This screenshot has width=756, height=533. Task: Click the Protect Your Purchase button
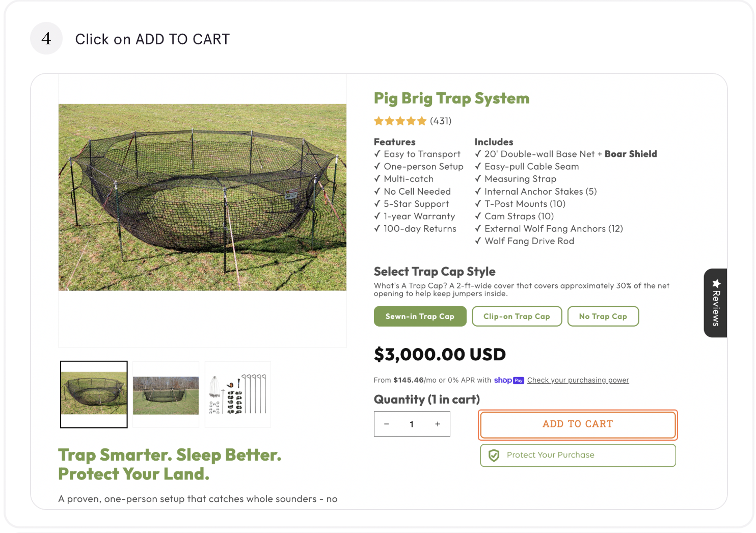point(578,455)
